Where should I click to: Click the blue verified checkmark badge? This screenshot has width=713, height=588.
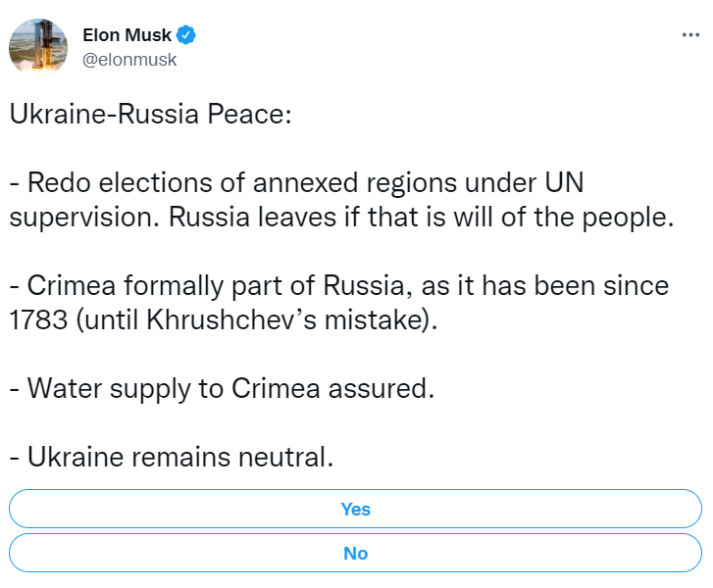pos(186,35)
